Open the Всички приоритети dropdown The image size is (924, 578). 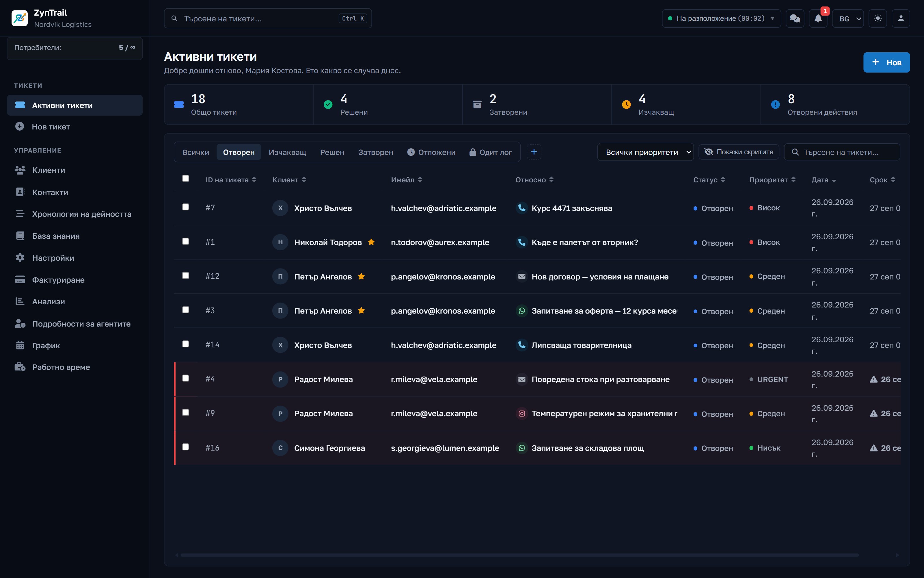click(645, 152)
